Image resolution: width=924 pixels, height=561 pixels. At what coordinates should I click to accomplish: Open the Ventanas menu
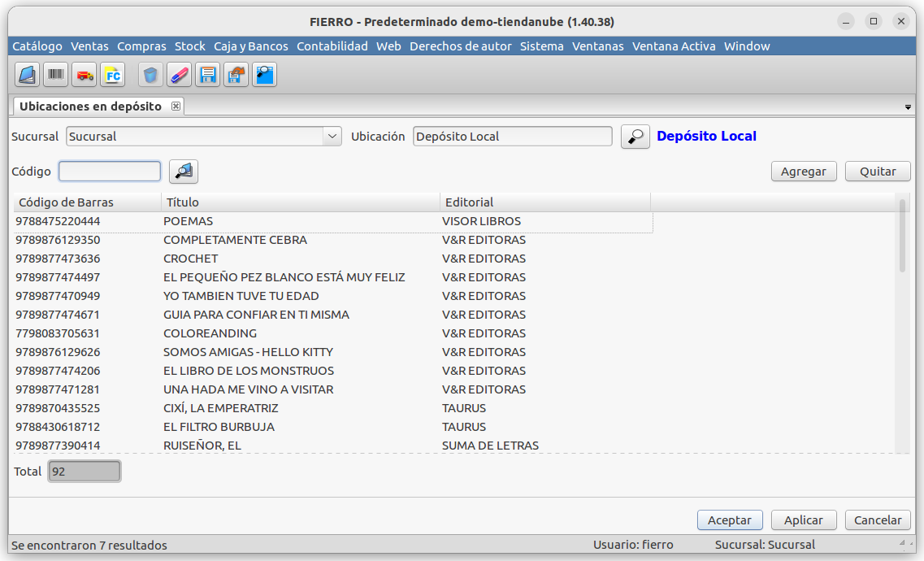point(597,46)
